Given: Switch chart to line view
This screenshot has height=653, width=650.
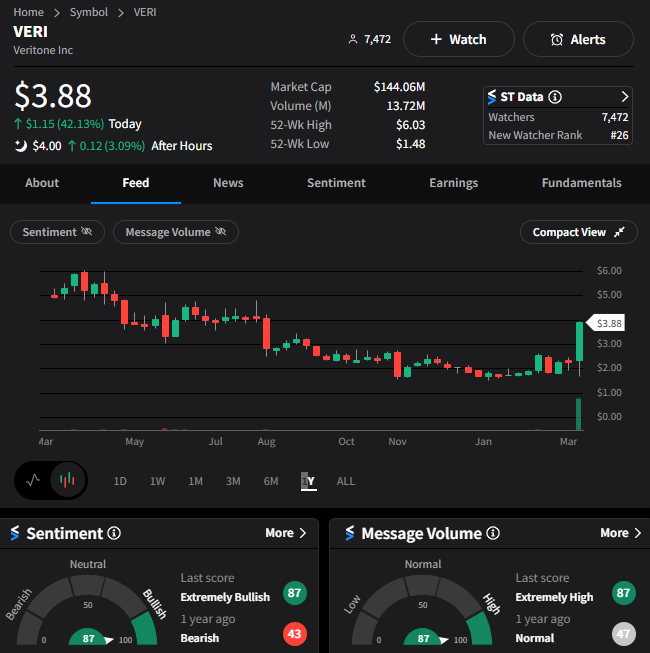Looking at the screenshot, I should (x=33, y=480).
